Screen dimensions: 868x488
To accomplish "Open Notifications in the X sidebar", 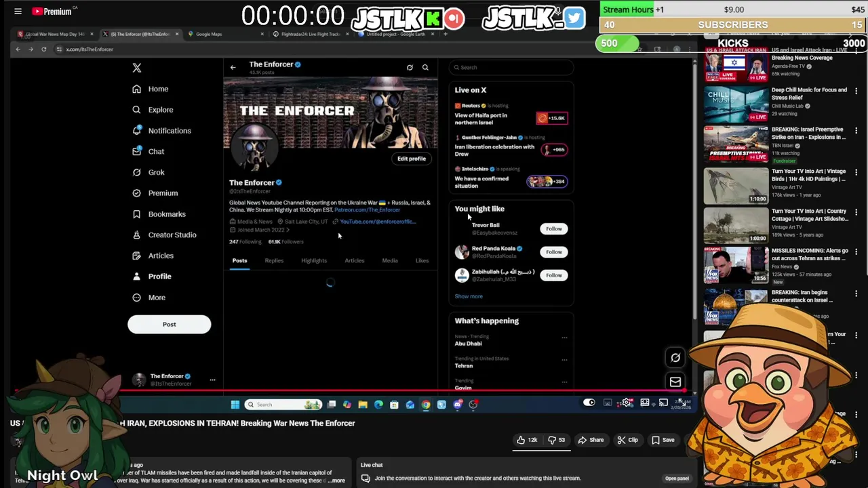I will tap(161, 131).
